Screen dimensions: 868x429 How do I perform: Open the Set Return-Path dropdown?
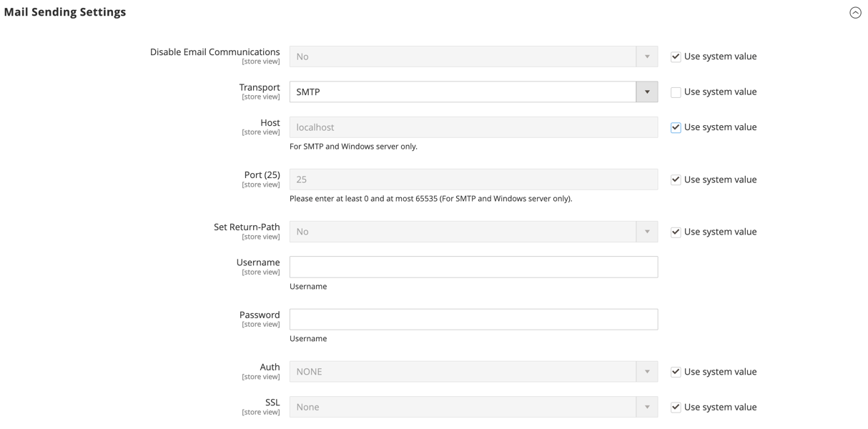[x=473, y=232]
